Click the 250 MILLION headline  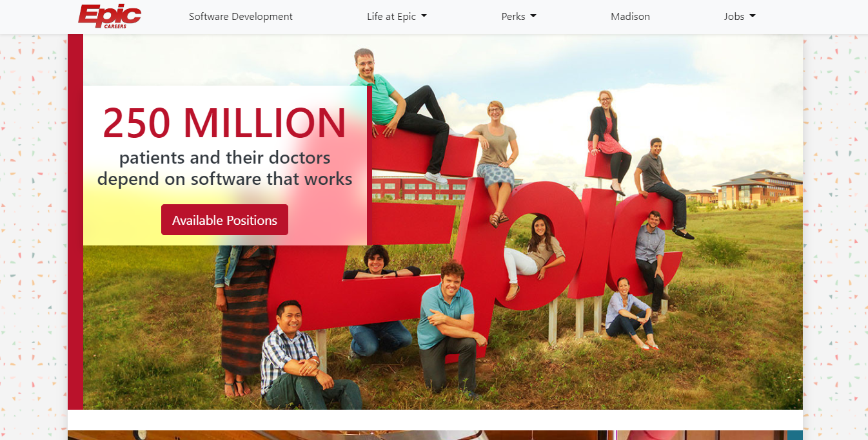pyautogui.click(x=224, y=123)
